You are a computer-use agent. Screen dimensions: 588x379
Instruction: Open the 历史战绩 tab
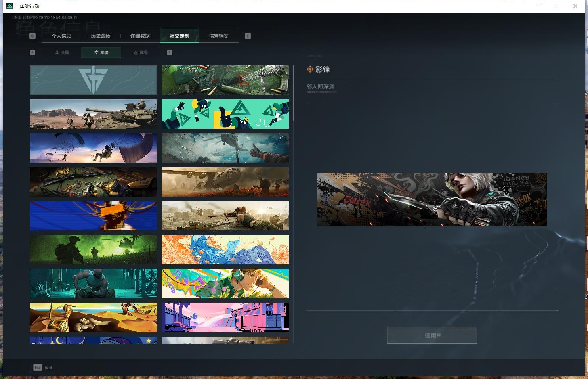pos(101,36)
